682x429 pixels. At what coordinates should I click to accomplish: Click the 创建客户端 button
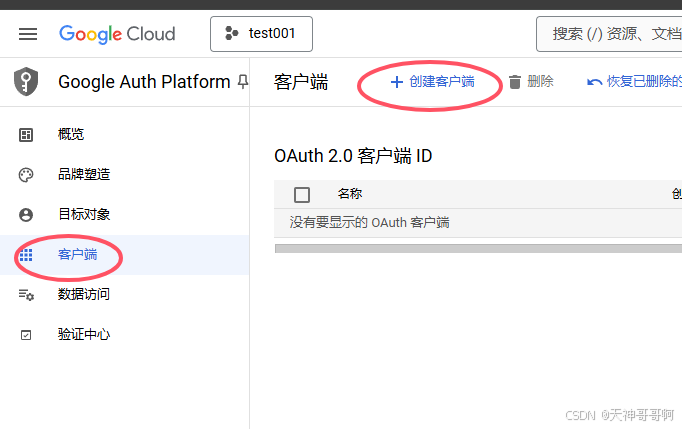432,82
